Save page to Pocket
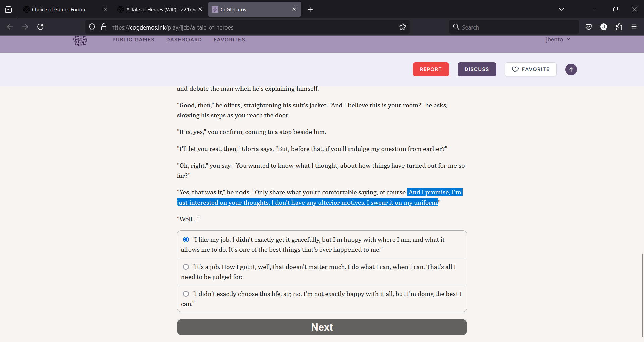This screenshot has height=342, width=644. click(x=589, y=27)
